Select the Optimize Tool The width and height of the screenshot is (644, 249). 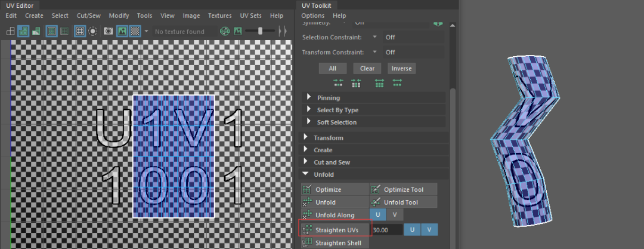pos(403,189)
